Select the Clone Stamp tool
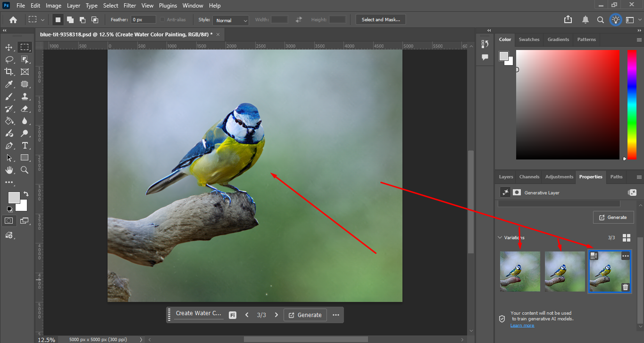Screen dimensions: 644x343 [25, 96]
